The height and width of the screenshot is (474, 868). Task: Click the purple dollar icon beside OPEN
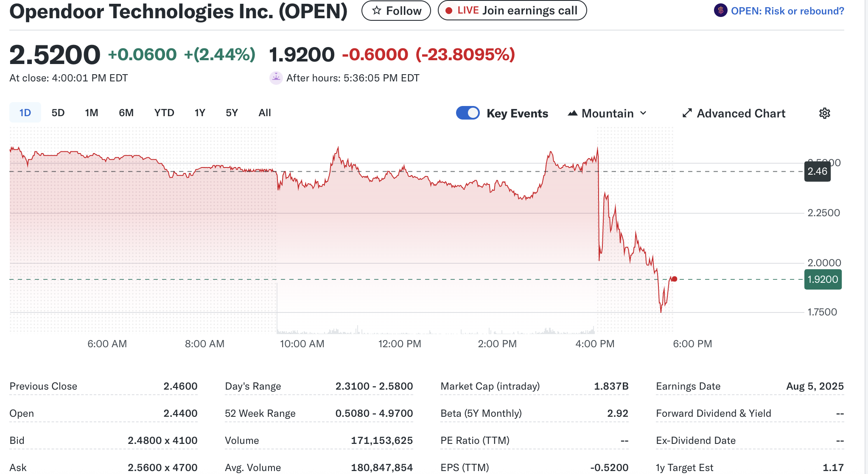tap(720, 11)
